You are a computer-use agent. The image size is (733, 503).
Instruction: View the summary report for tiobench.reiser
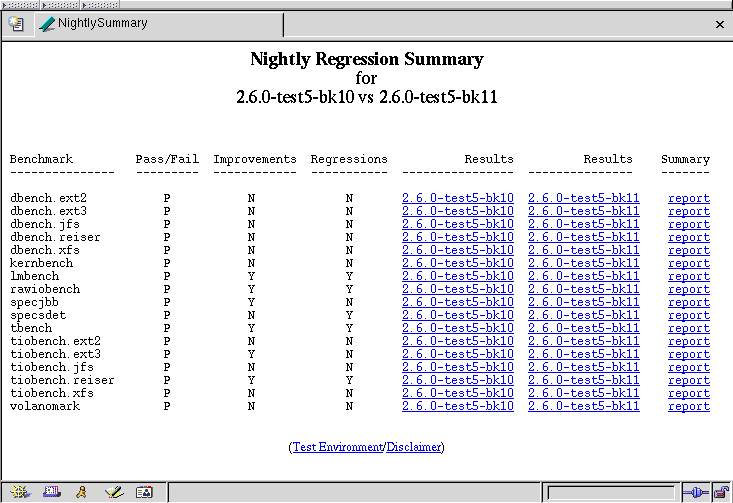point(688,380)
